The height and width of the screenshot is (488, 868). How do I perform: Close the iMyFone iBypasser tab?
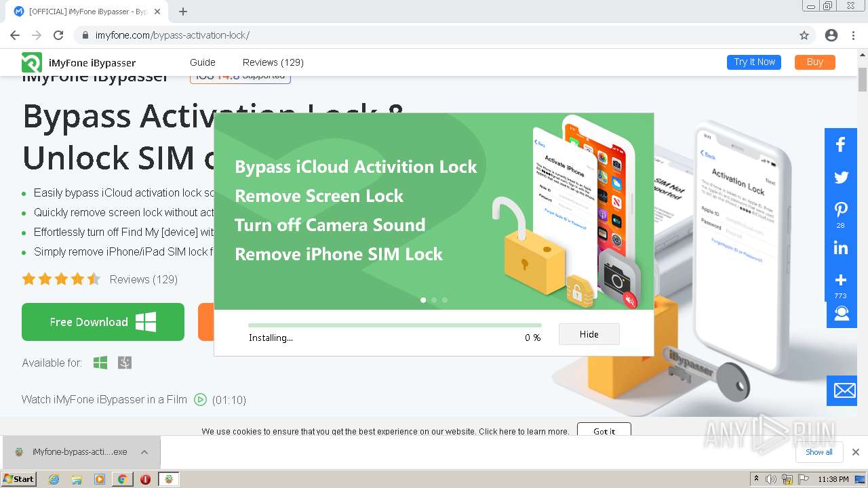pyautogui.click(x=157, y=12)
